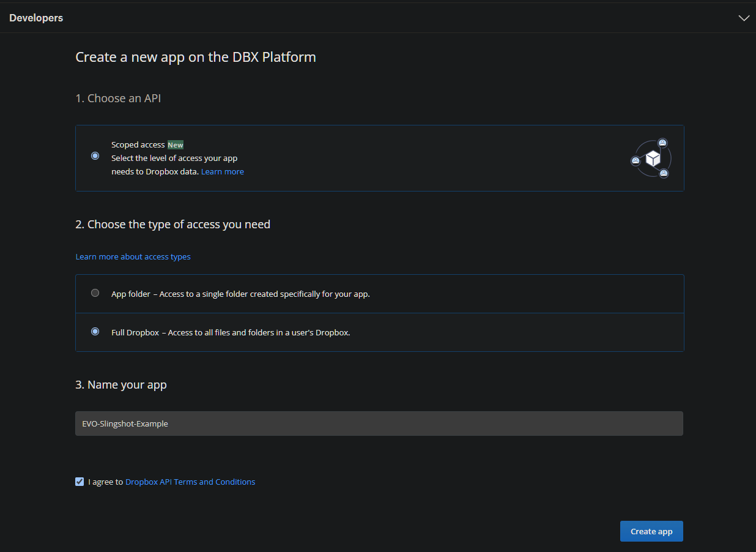Click the Create app button

[x=651, y=531]
